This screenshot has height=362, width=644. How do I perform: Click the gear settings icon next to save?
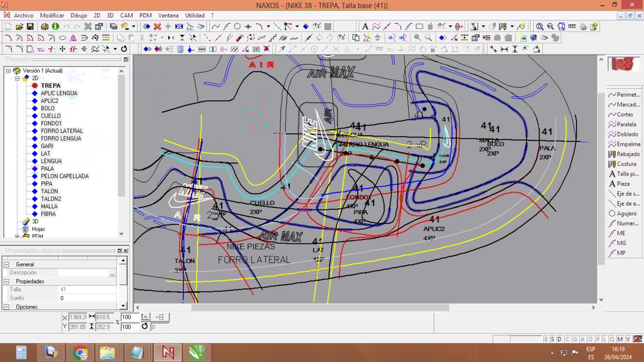tap(45, 27)
